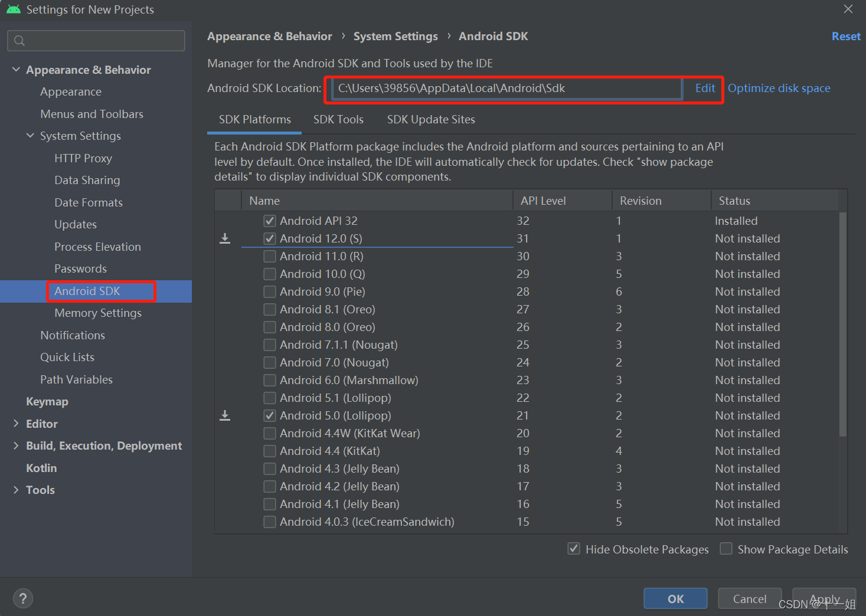
Task: Expand Build, Execution, Deployment node
Action: point(16,445)
